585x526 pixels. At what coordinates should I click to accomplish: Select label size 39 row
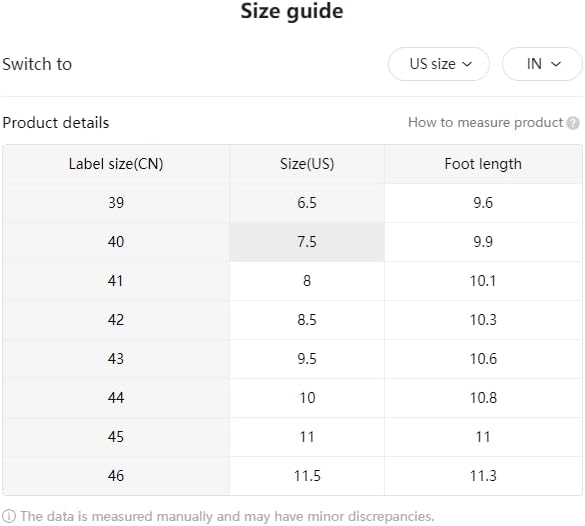[292, 203]
